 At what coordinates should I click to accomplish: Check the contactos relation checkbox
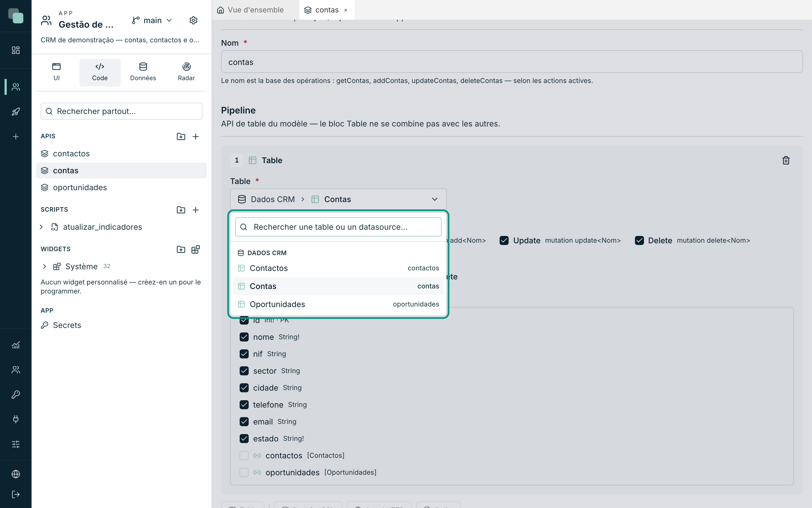[x=244, y=456]
